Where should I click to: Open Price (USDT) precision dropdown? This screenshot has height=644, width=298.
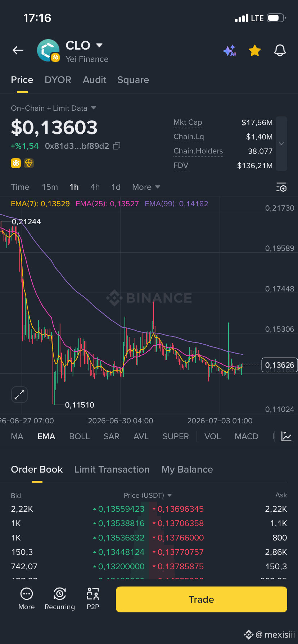tap(148, 495)
